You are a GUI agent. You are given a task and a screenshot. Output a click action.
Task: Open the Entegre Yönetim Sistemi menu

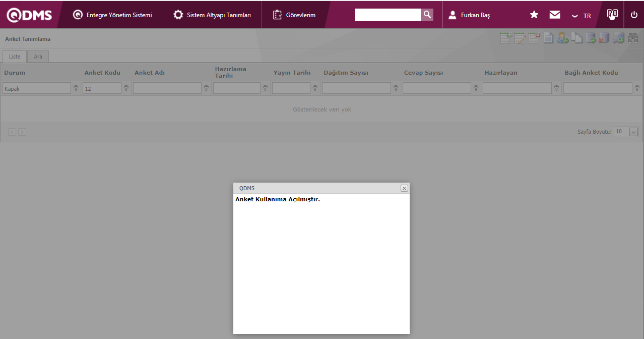tap(112, 15)
